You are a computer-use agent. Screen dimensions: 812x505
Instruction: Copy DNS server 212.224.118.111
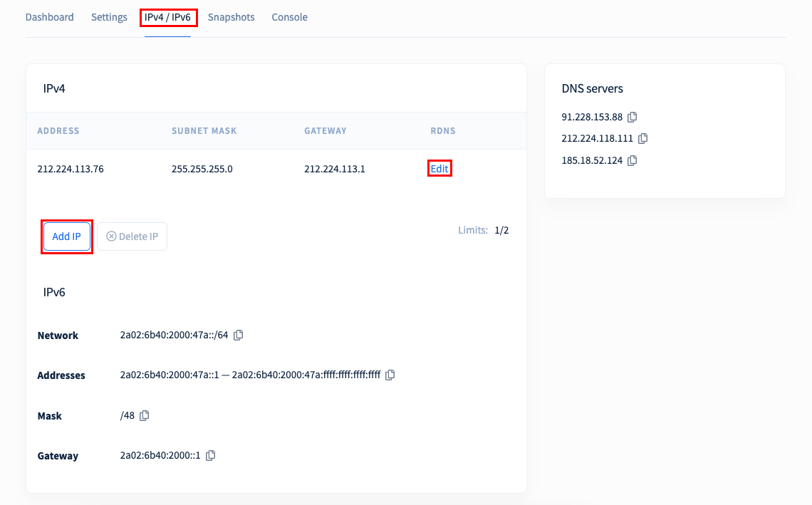[643, 138]
